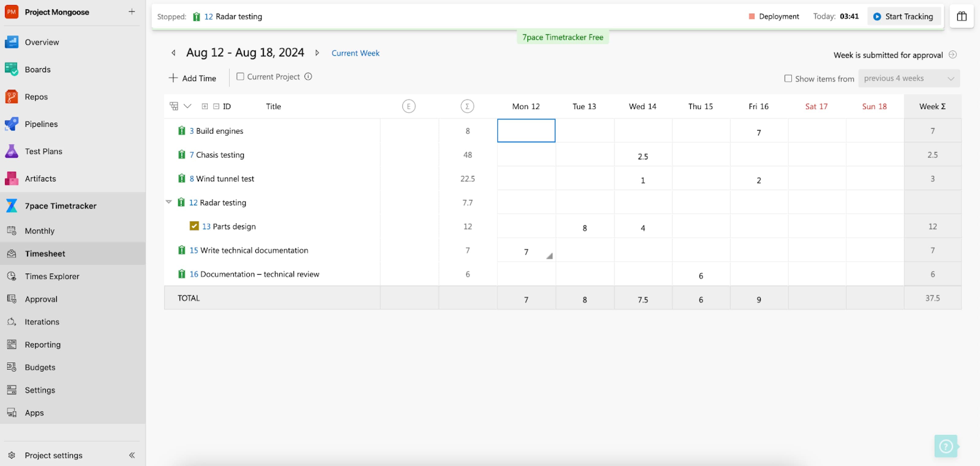Screen dimensions: 980x466
Task: Enable the Show items from checkbox
Action: click(x=788, y=78)
